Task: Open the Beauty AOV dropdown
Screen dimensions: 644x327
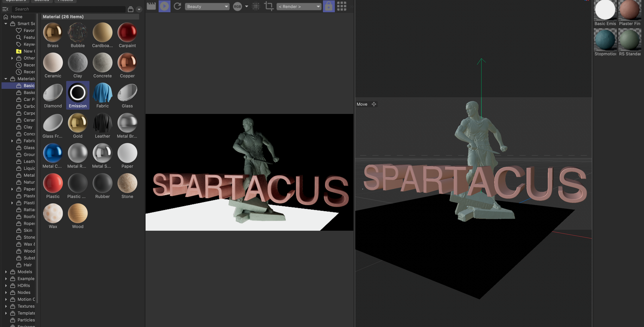Action: pyautogui.click(x=207, y=6)
